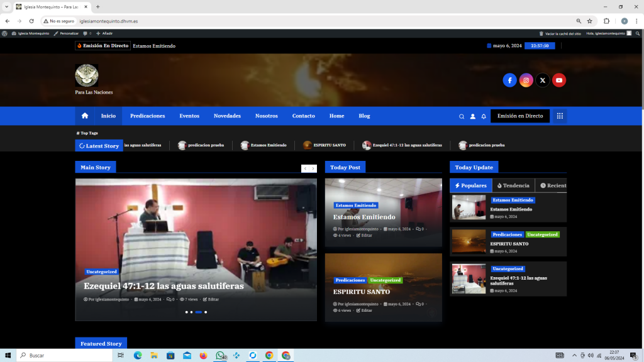Image resolution: width=644 pixels, height=362 pixels.
Task: Open the YouTube social icon
Action: click(559, 80)
